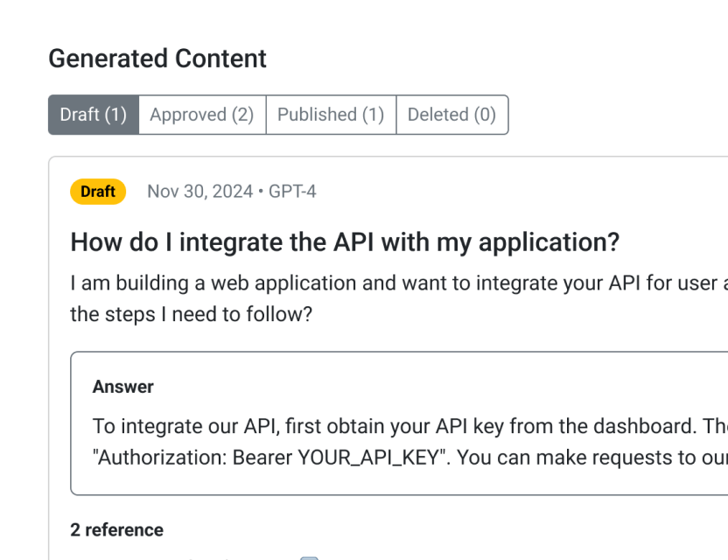This screenshot has height=560, width=728.
Task: Click the line "the steps I need to follow?"
Action: click(x=191, y=313)
